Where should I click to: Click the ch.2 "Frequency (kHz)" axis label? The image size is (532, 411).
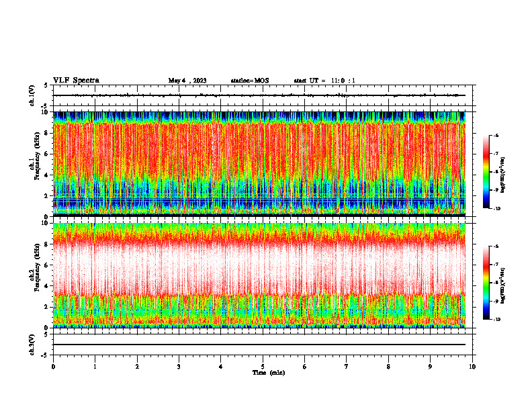point(37,267)
